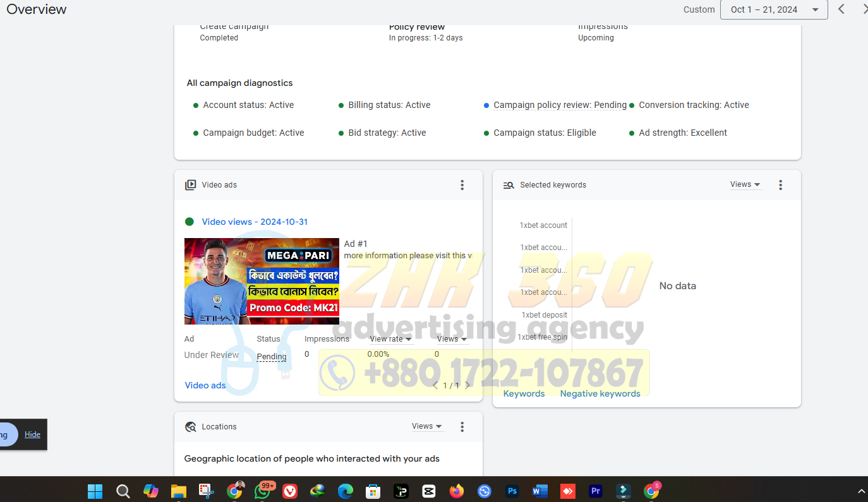Viewport: 868px width, 502px height.
Task: Click the Hide link on dark popup
Action: pos(32,434)
